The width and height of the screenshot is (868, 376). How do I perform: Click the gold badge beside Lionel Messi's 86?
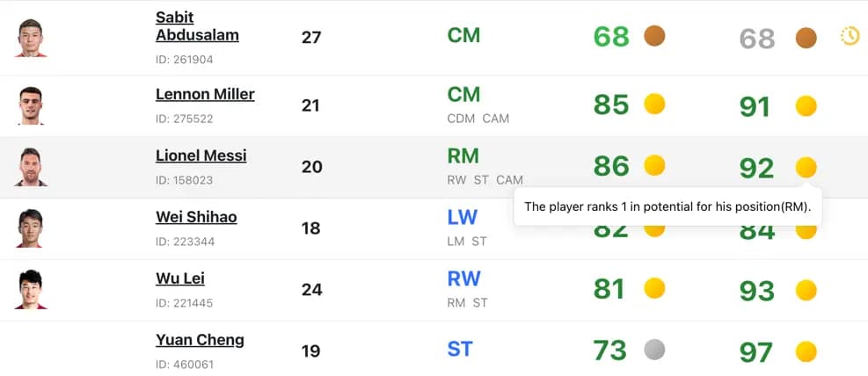[654, 165]
